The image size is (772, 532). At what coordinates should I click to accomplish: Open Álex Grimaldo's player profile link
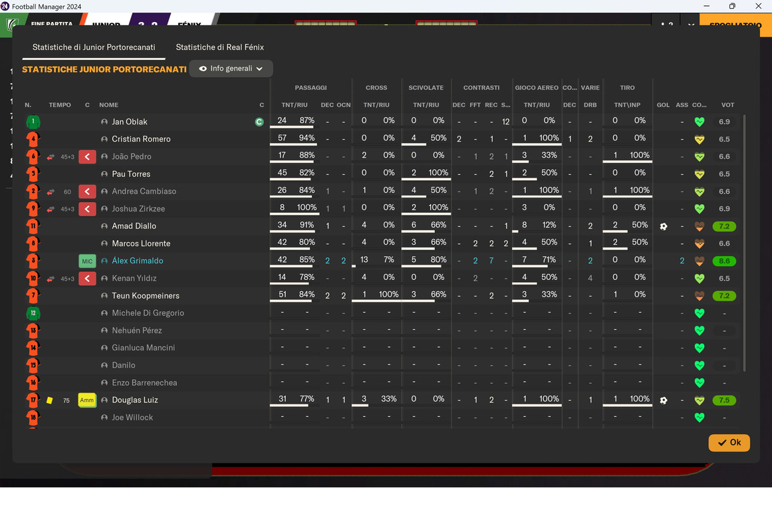click(138, 261)
